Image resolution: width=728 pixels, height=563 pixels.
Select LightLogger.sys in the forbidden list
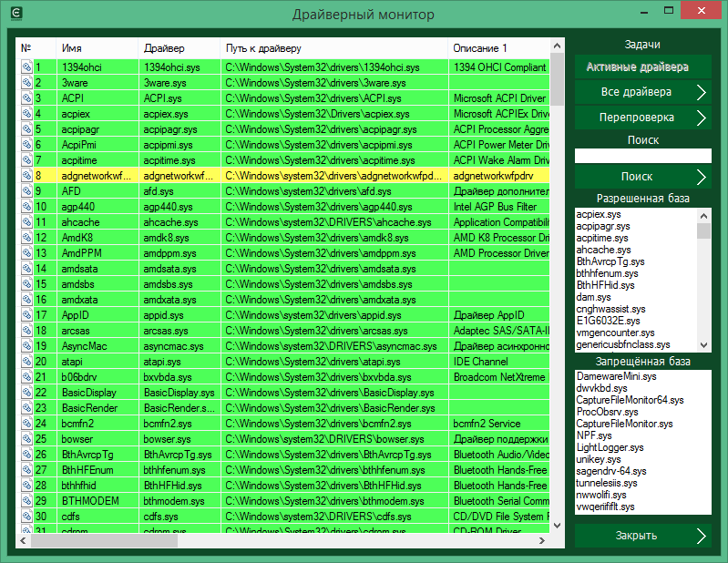pyautogui.click(x=610, y=448)
